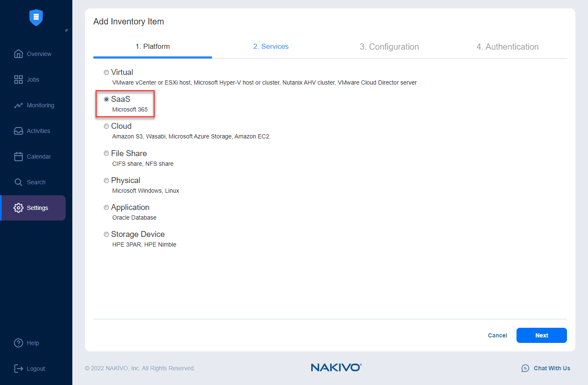Image resolution: width=588 pixels, height=385 pixels.
Task: Open the Monitoring section
Action: click(19, 105)
